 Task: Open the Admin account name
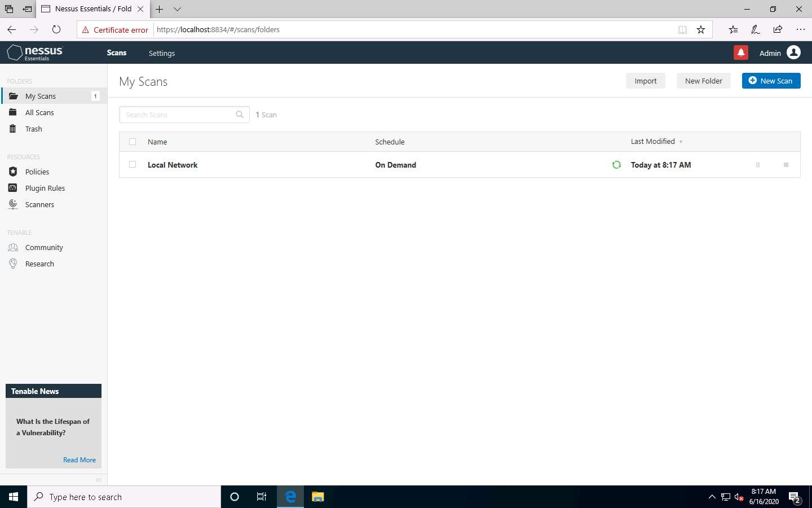click(770, 53)
